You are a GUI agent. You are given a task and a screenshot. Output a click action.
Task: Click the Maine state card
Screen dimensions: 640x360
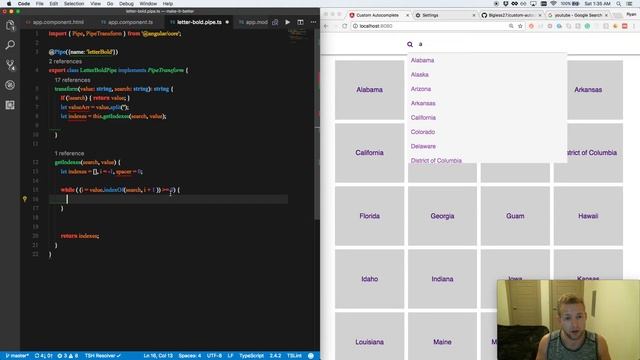pos(442,336)
